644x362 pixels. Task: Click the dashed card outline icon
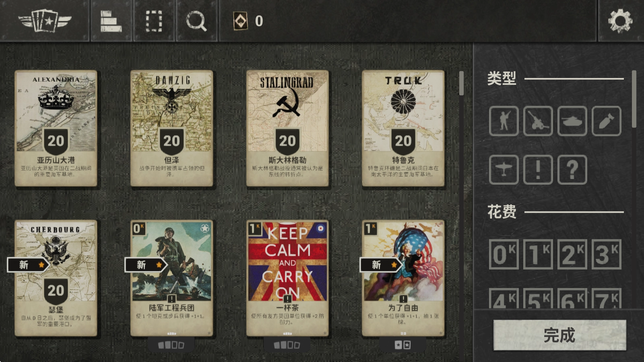tap(154, 21)
